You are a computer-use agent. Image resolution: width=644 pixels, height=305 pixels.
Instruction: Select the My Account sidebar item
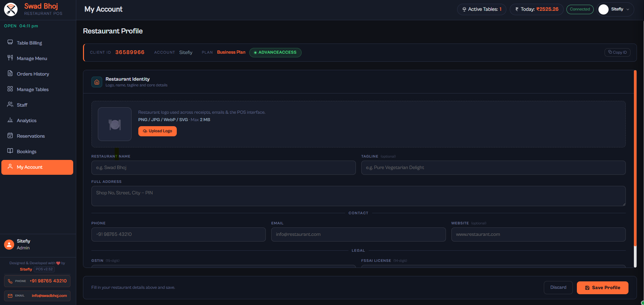pyautogui.click(x=37, y=167)
